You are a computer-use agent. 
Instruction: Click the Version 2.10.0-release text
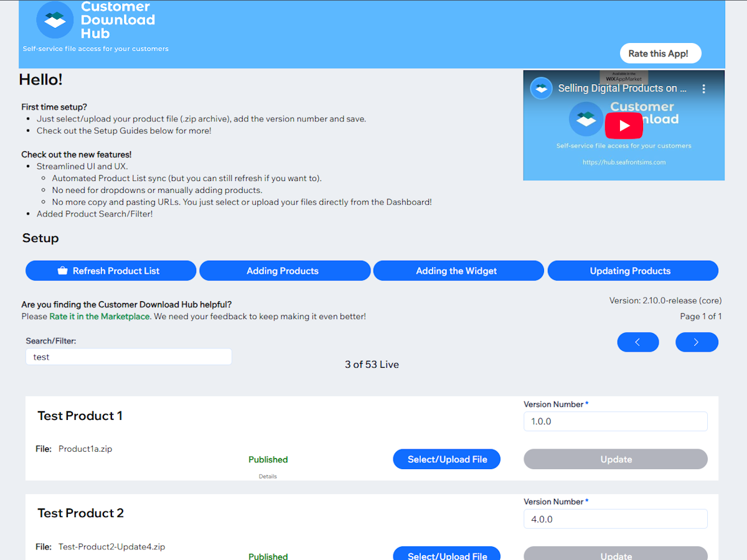click(665, 301)
